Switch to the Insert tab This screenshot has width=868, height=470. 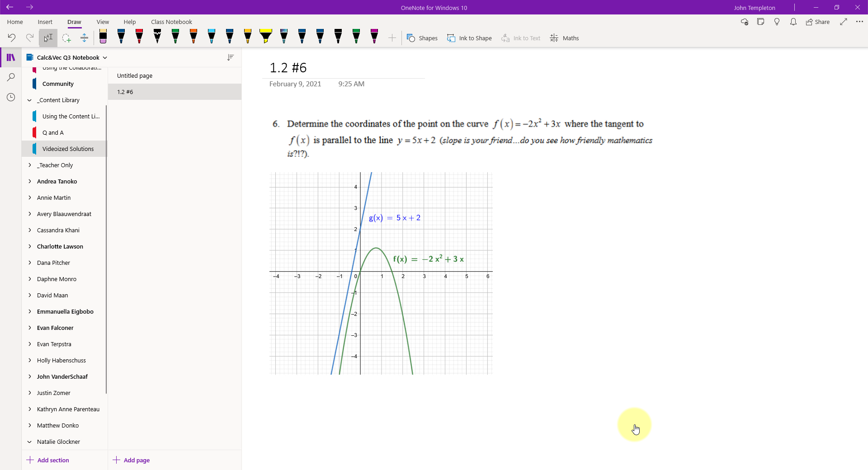[45, 22]
